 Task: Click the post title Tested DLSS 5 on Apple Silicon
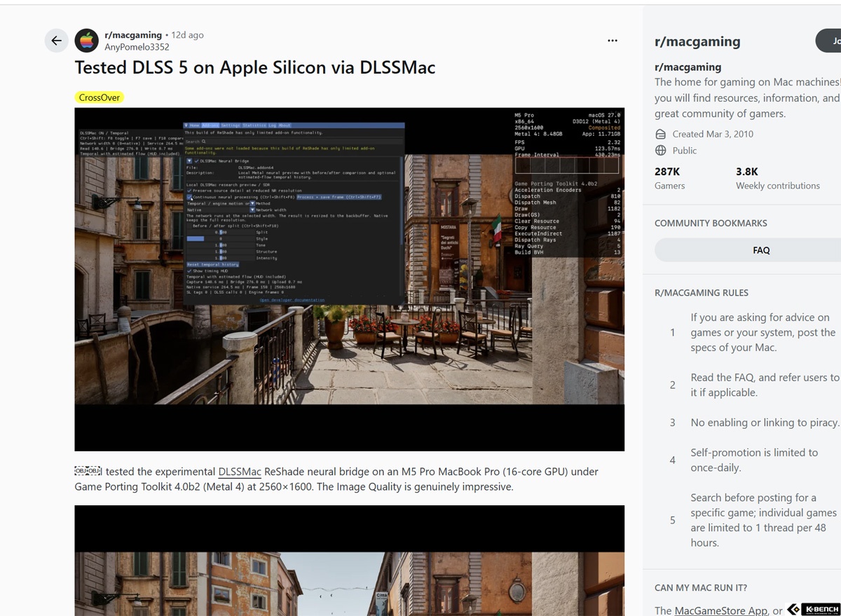[x=255, y=67]
